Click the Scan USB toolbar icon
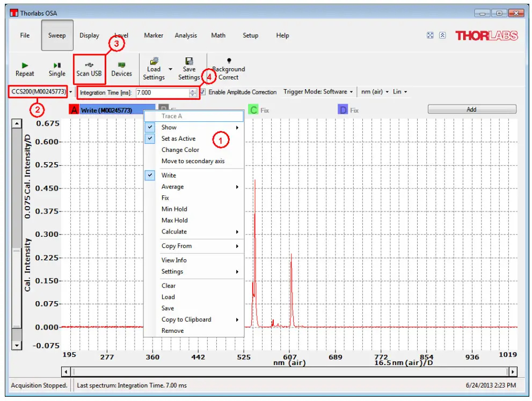This screenshot has width=532, height=401. click(x=89, y=68)
